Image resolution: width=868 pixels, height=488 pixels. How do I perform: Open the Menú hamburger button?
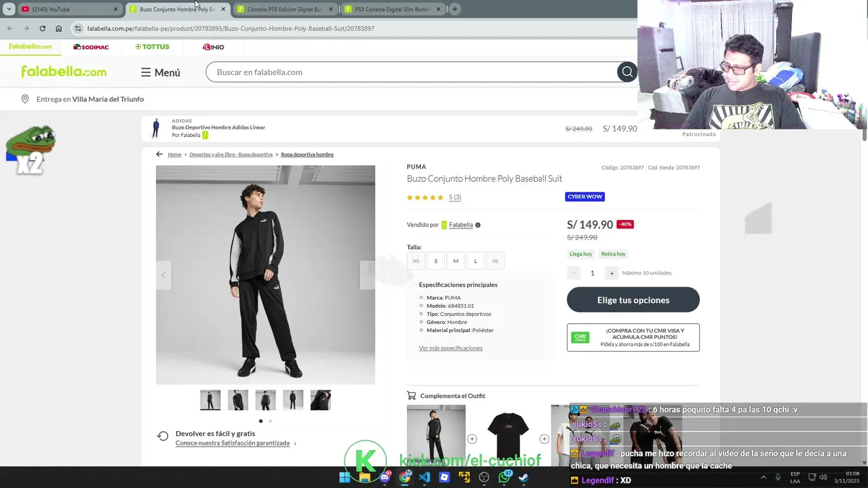point(161,73)
